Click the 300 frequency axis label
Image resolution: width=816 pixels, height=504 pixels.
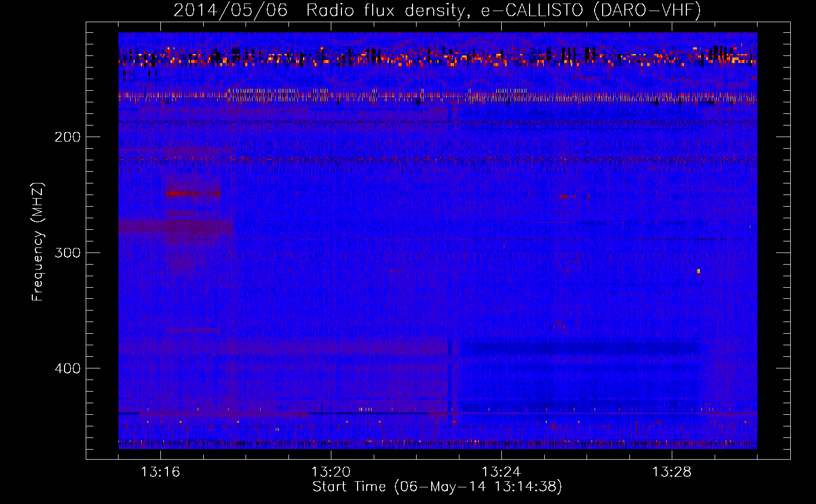pos(68,253)
